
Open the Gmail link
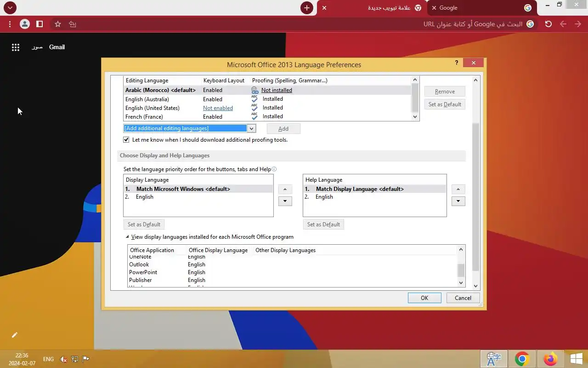pos(57,47)
